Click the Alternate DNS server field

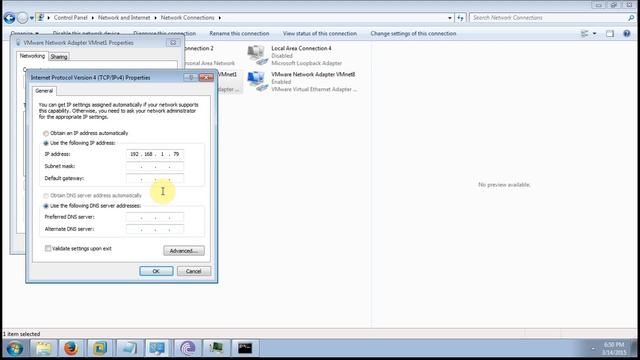155,229
